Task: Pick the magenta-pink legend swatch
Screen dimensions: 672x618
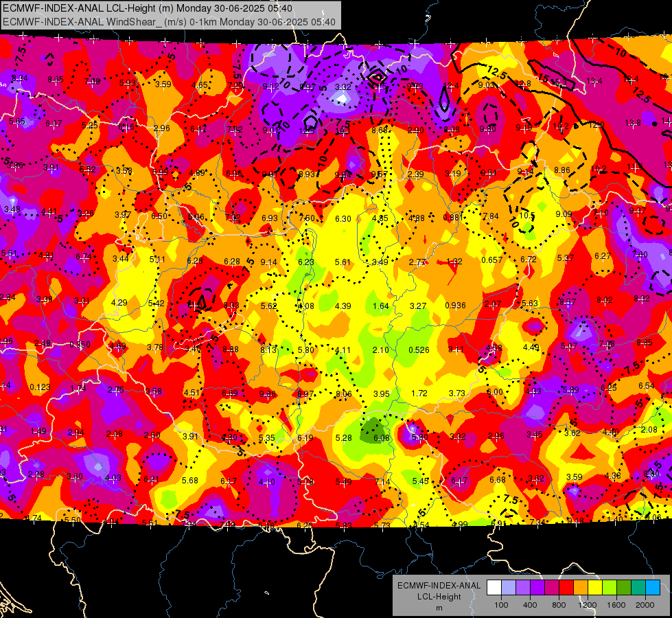Action: tap(552, 588)
